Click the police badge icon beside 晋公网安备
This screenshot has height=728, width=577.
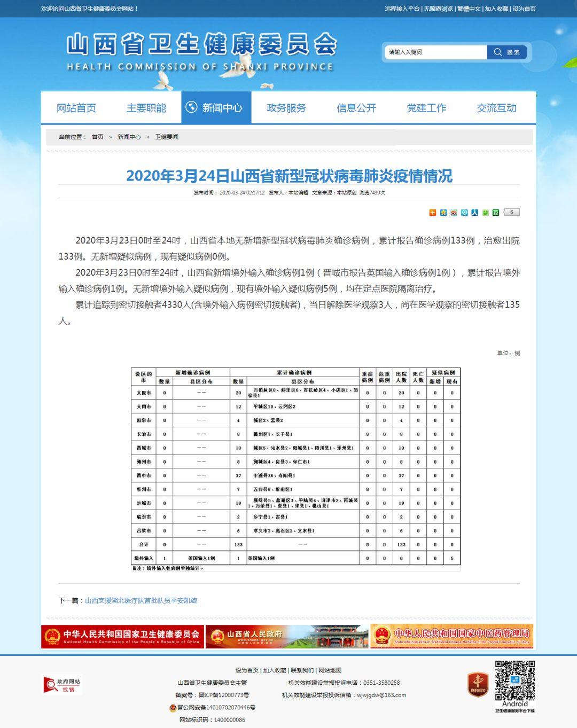[x=173, y=708]
